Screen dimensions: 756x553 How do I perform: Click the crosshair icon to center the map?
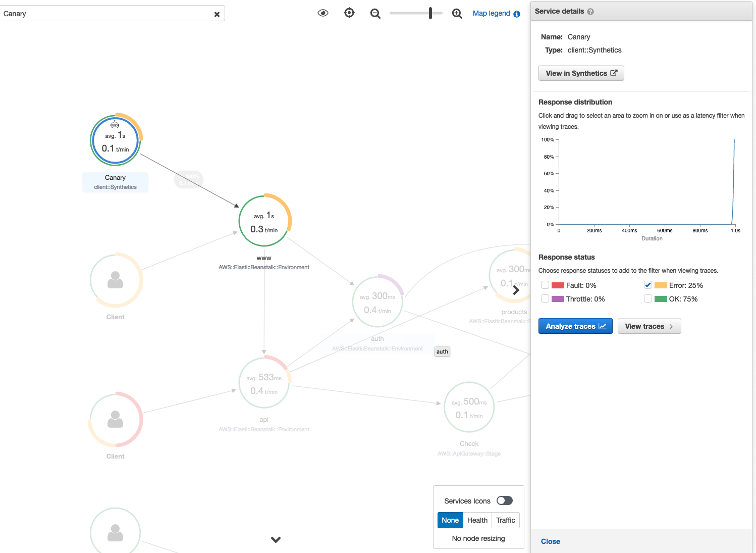[x=349, y=13]
